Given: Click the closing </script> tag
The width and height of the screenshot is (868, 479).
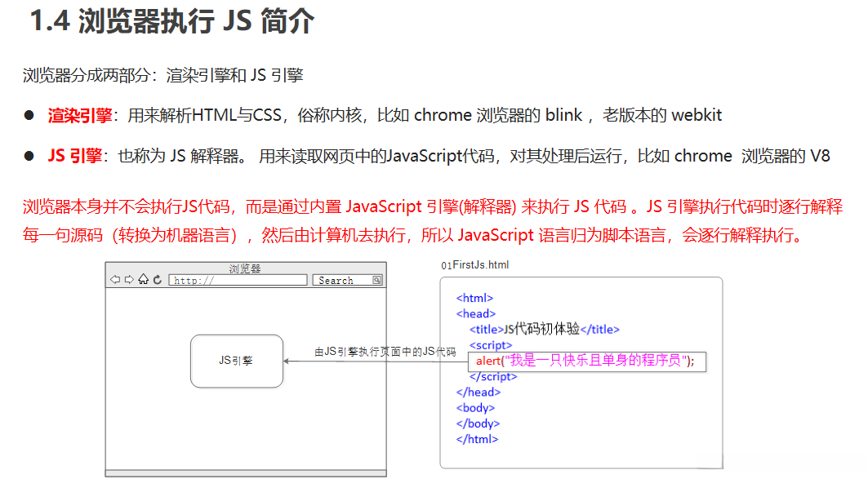Looking at the screenshot, I should (492, 377).
